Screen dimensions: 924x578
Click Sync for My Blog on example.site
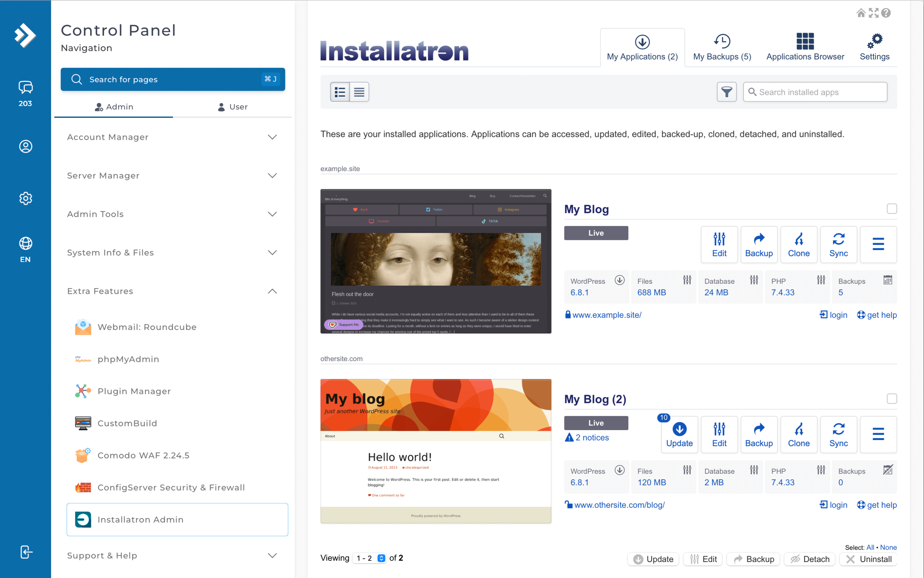coord(838,245)
